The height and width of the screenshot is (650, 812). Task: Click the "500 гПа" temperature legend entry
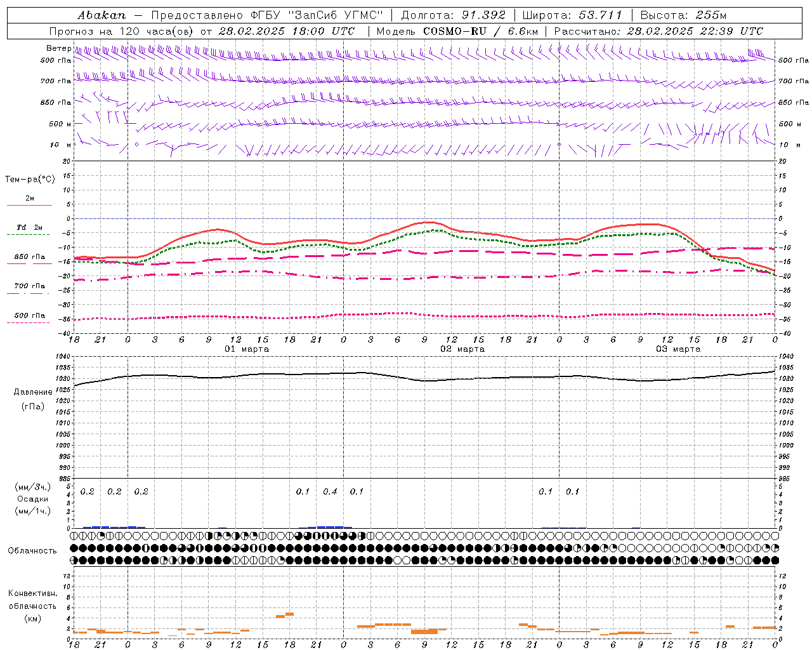coord(30,315)
